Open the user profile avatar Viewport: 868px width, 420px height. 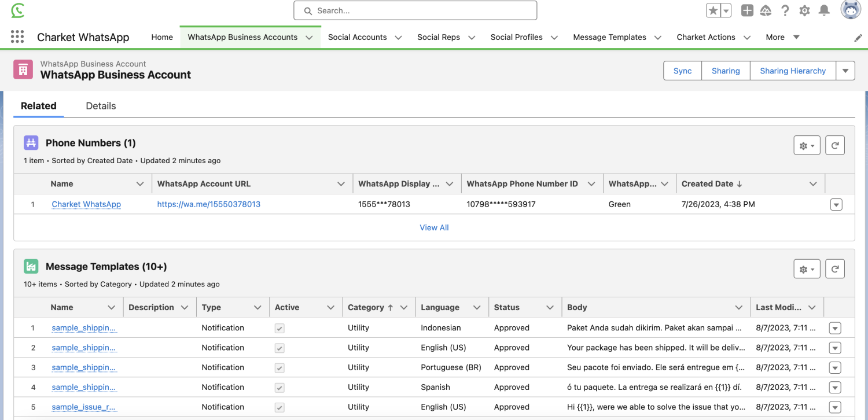[851, 10]
